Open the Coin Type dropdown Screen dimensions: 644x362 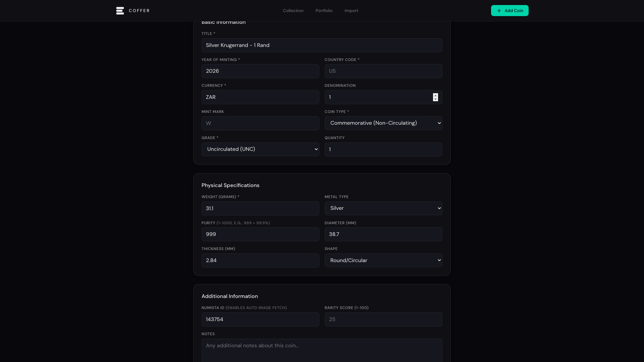(383, 123)
